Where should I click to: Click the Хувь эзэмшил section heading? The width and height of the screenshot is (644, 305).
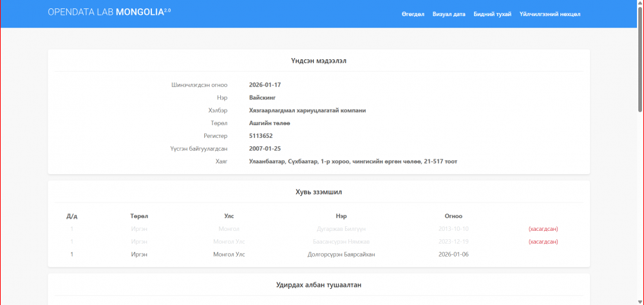[x=319, y=192]
